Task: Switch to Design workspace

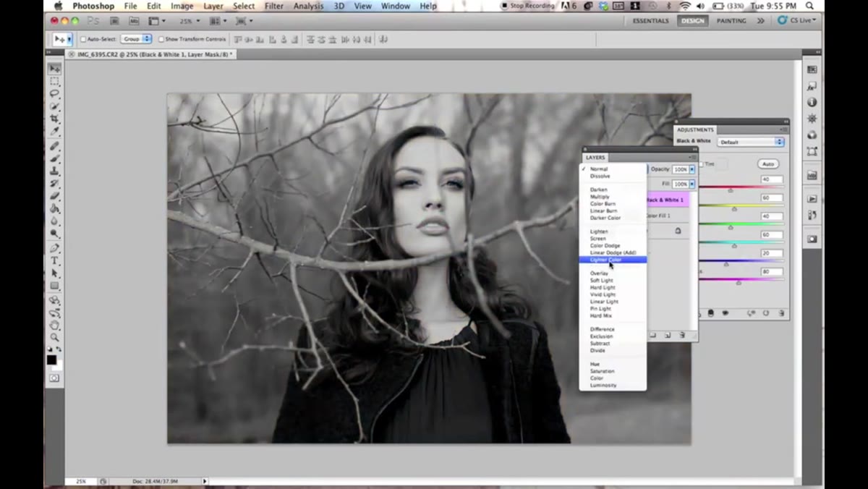Action: pos(692,21)
